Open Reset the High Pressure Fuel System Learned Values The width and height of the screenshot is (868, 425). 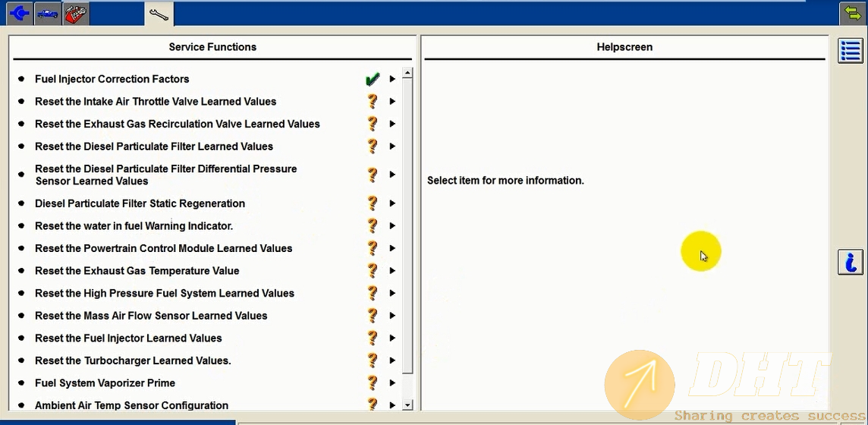click(x=165, y=294)
